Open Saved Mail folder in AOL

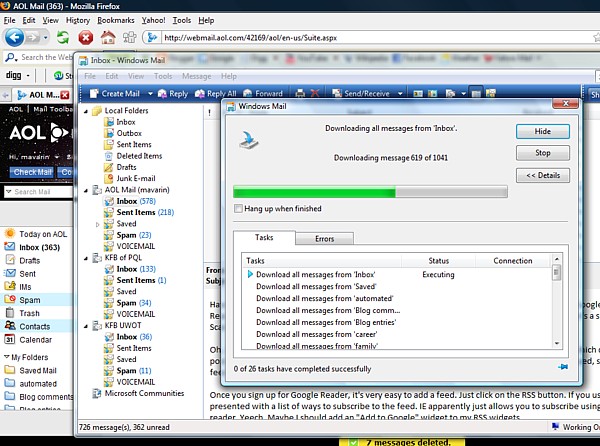[31, 370]
